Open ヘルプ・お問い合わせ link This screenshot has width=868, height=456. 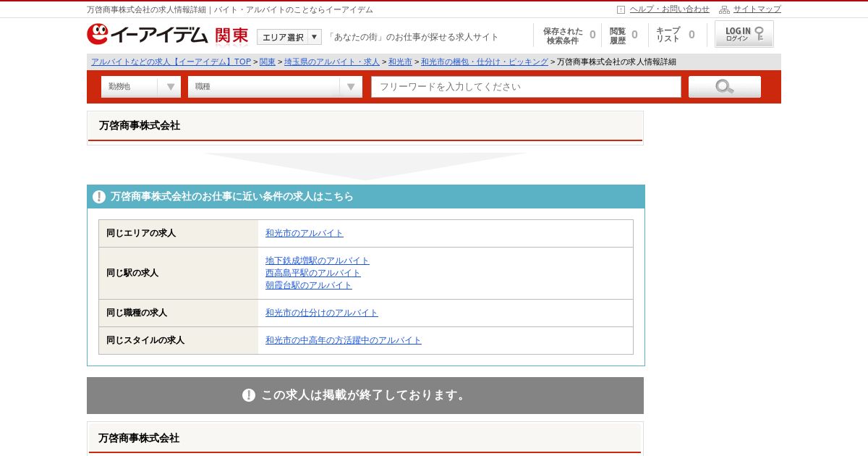tap(670, 9)
